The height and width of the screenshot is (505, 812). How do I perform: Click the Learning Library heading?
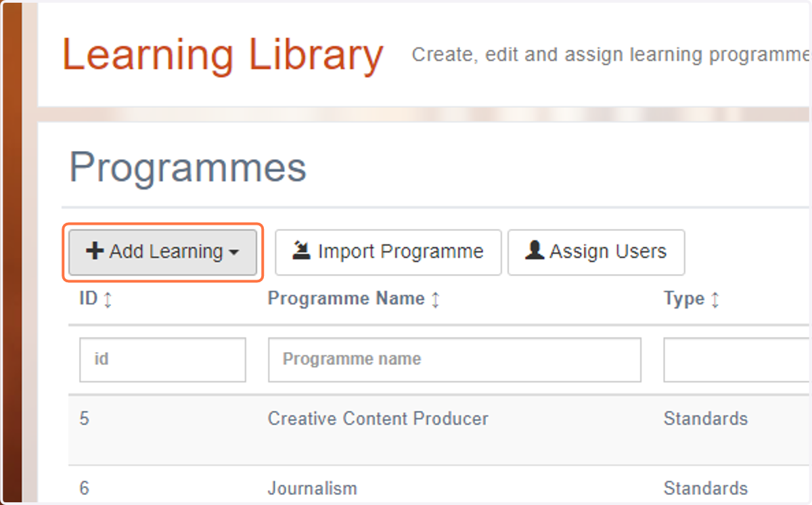click(223, 56)
